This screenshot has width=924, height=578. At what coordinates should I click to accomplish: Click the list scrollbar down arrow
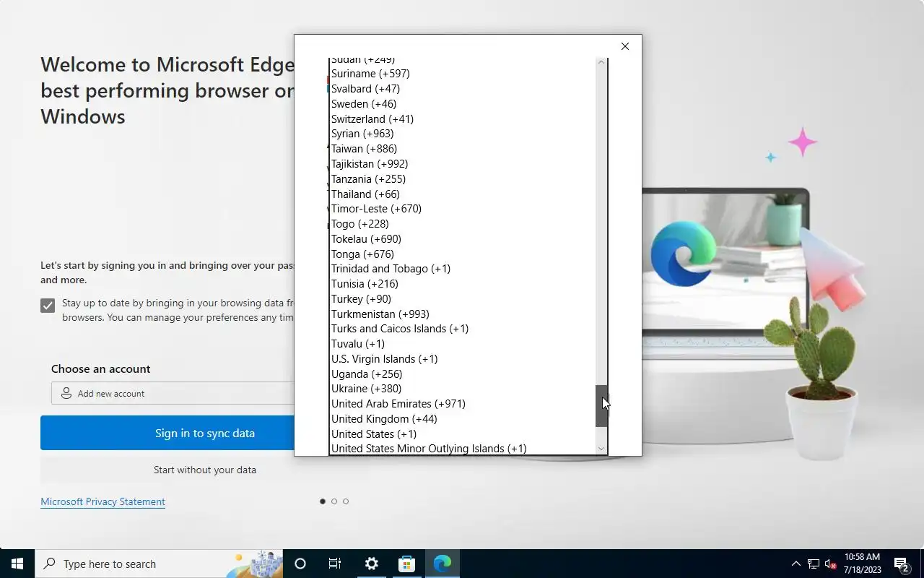coord(601,449)
